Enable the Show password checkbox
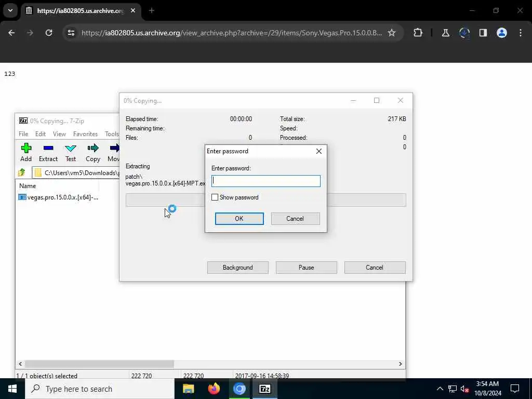532x399 pixels. point(215,197)
